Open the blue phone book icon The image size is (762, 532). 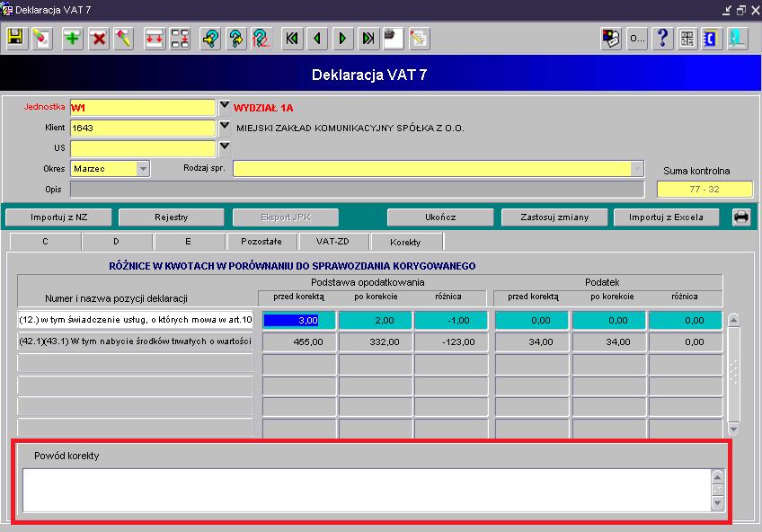(x=712, y=39)
